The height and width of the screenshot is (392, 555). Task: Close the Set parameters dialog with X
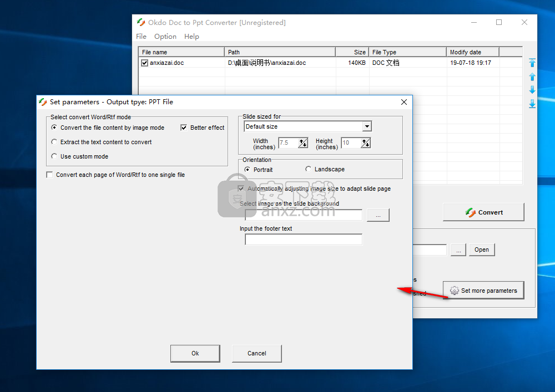(x=404, y=102)
